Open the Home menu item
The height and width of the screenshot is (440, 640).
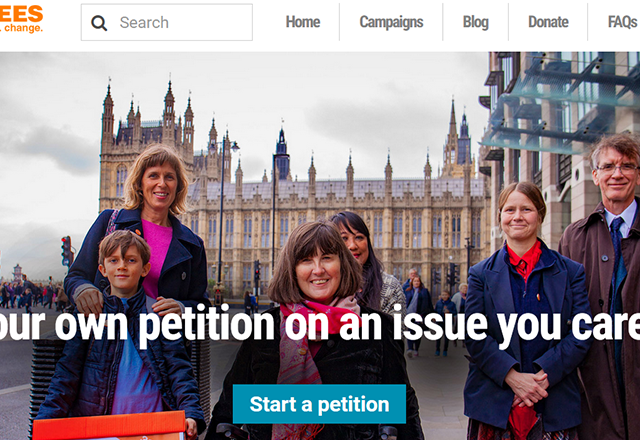pyautogui.click(x=303, y=22)
